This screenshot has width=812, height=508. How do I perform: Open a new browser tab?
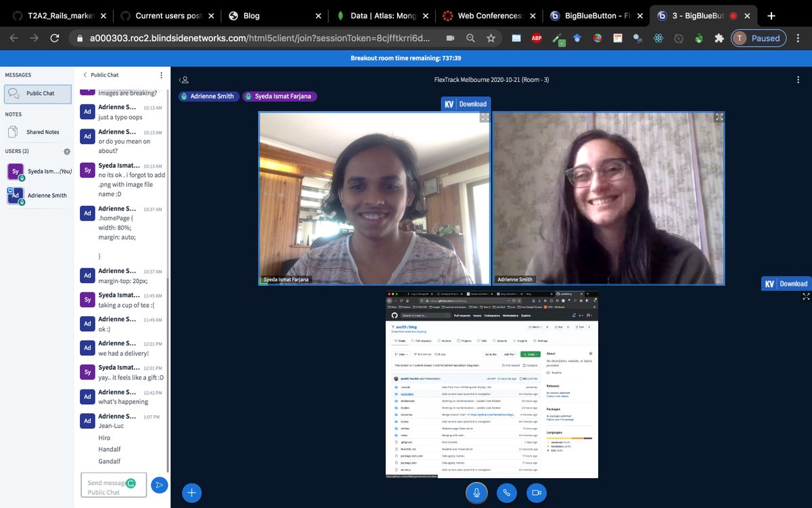click(771, 16)
